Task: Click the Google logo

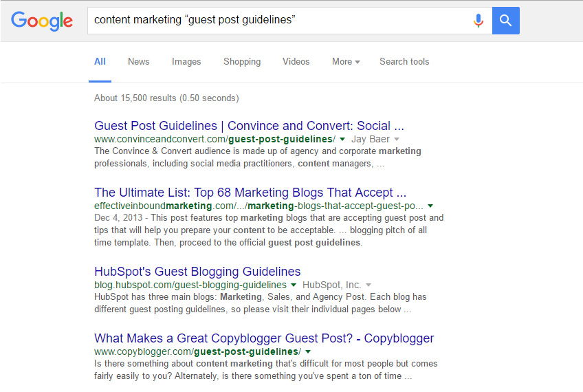Action: pos(42,21)
